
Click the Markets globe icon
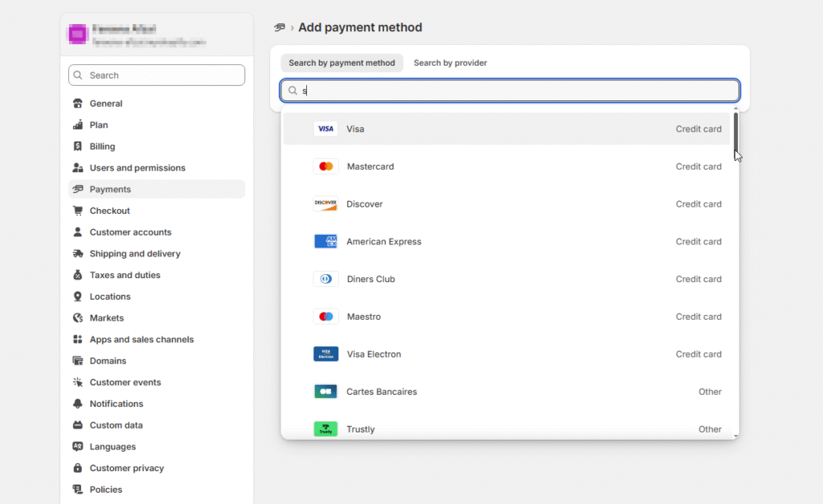[x=78, y=318]
